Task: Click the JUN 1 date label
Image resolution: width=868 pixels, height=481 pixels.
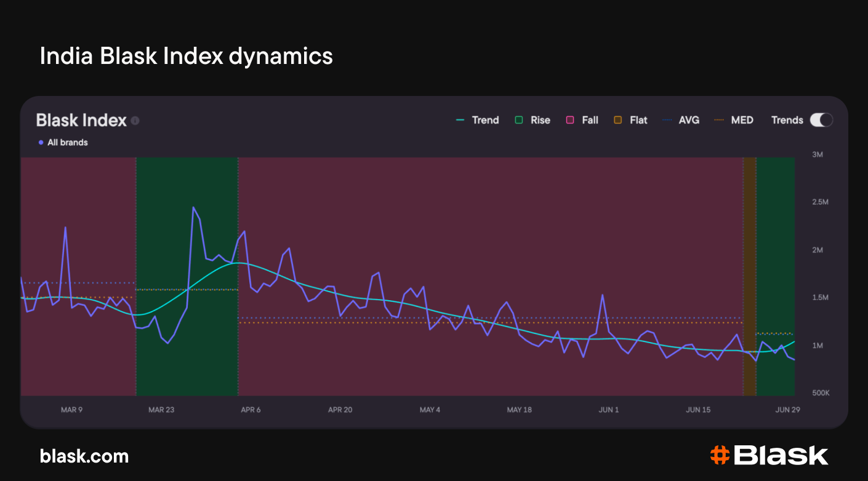Action: click(x=609, y=410)
